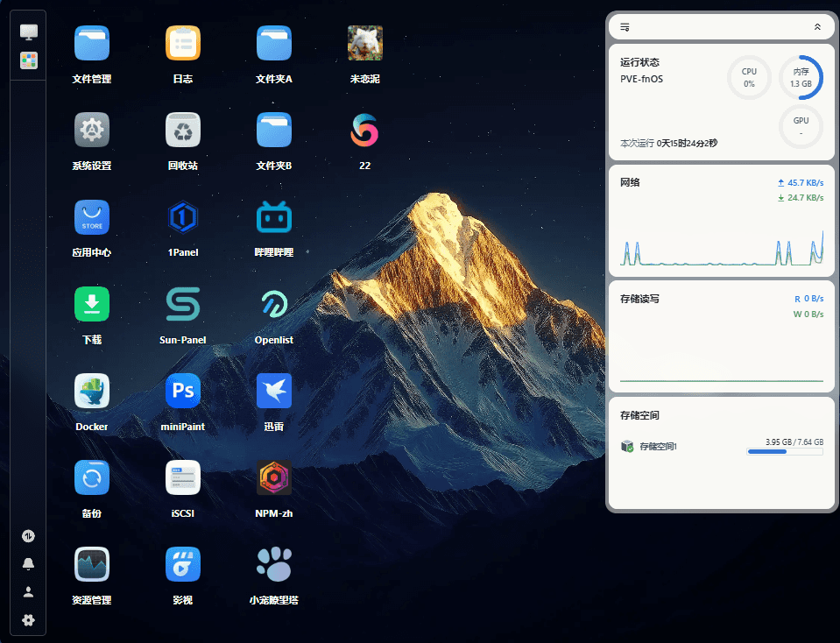Collapse the widget panel with chevron
The image size is (840, 643).
tap(817, 27)
